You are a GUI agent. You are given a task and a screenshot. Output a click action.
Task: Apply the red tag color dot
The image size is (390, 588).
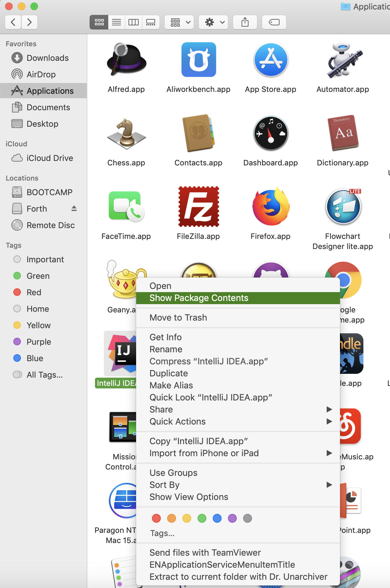pyautogui.click(x=156, y=518)
